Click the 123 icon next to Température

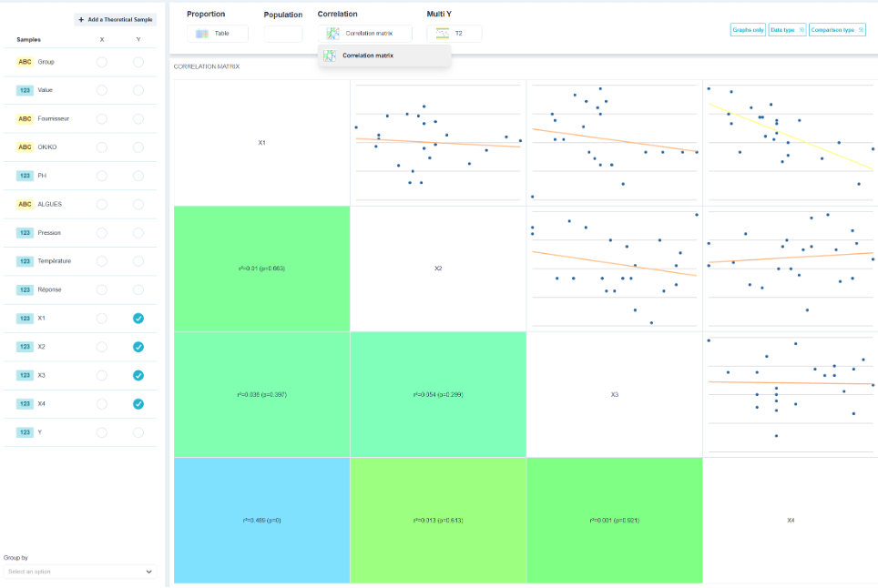coord(25,261)
